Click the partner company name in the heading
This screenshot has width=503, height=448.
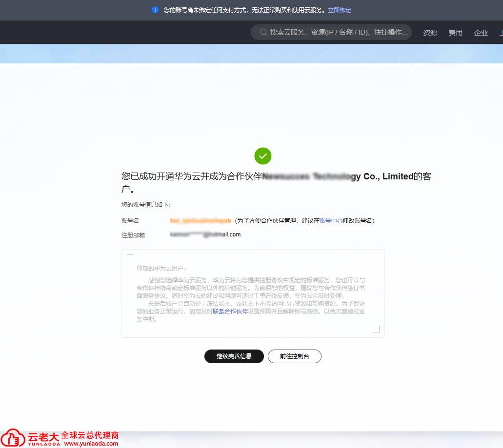point(338,177)
